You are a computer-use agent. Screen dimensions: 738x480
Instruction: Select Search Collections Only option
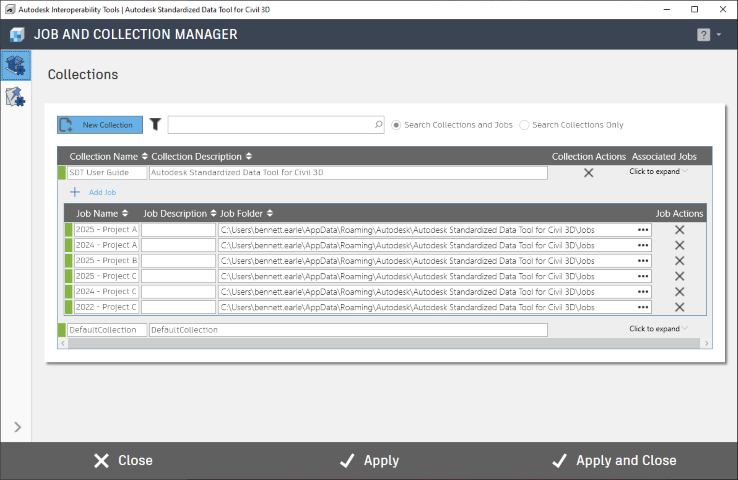[524, 125]
